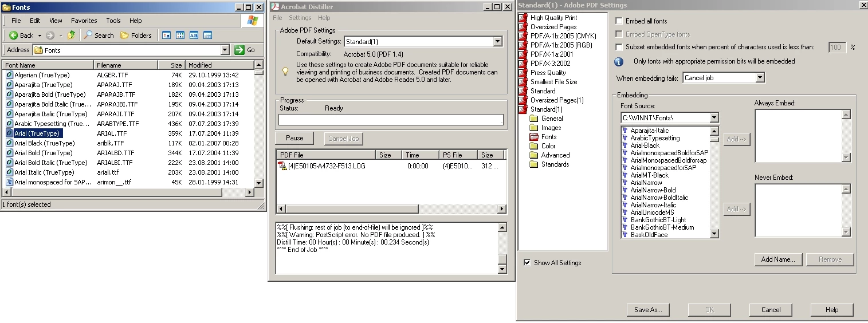Click Distiller log scrollbar up arrow
The image size is (868, 323).
(502, 227)
